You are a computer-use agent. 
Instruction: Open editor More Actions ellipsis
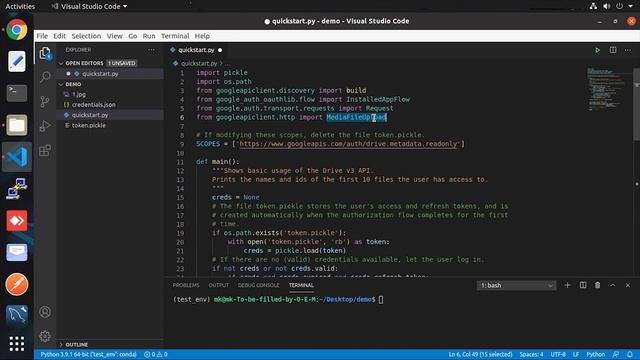pyautogui.click(x=628, y=50)
